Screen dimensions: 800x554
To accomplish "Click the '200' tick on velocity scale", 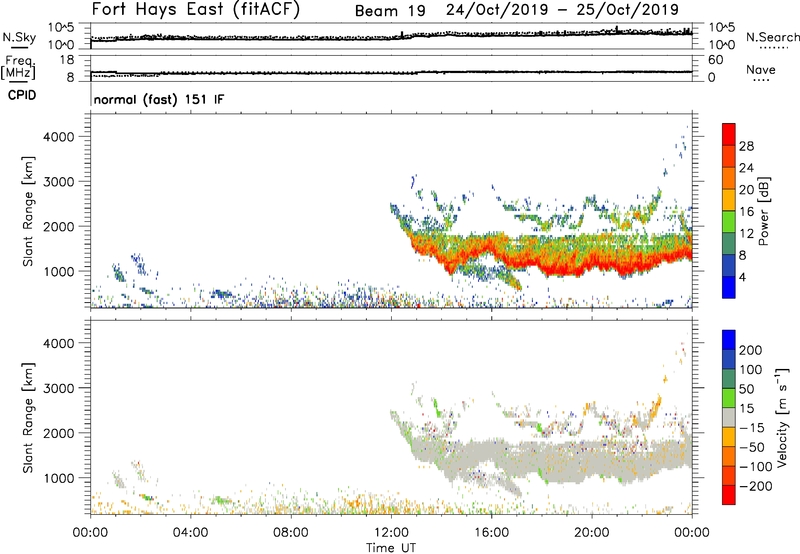I will [x=751, y=350].
